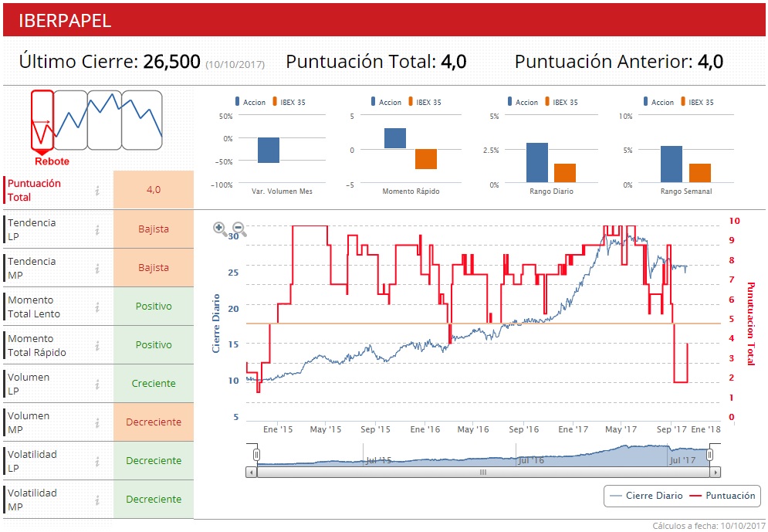Screen dimensions: 768x532
Task: Click Positivo value for Momento Total Rápido
Action: coord(154,345)
